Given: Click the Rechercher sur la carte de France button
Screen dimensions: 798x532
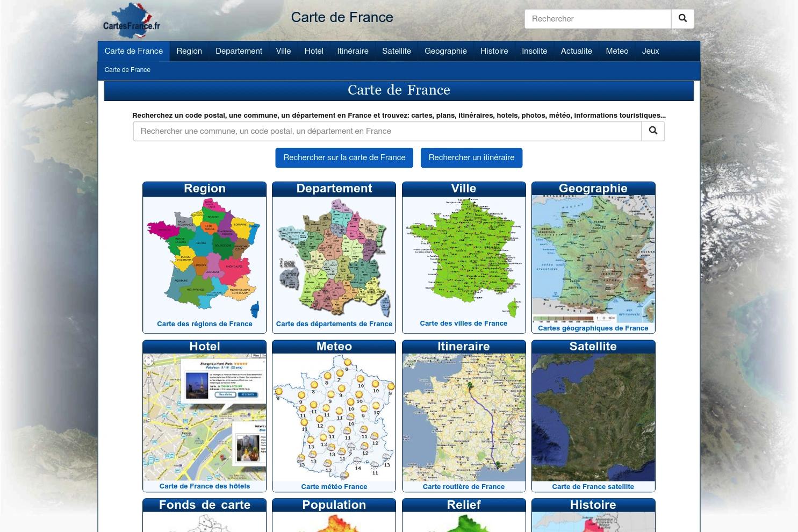Looking at the screenshot, I should click(x=344, y=157).
